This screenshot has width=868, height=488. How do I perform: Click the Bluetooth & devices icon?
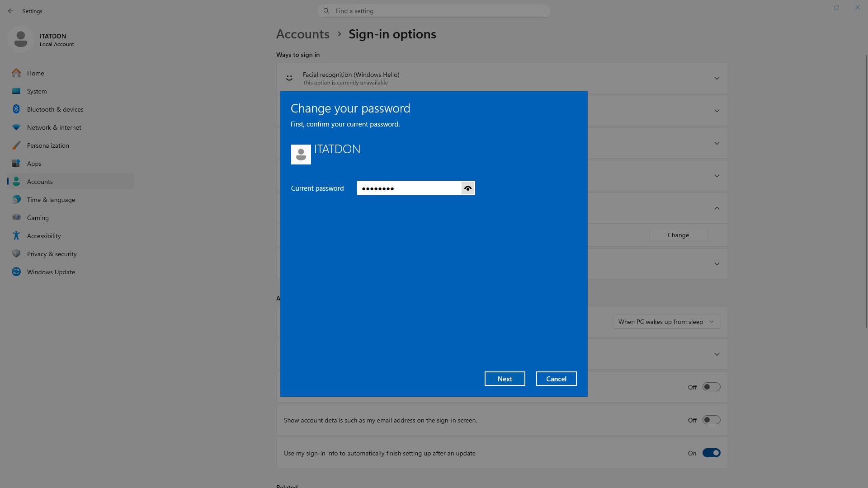coord(16,109)
